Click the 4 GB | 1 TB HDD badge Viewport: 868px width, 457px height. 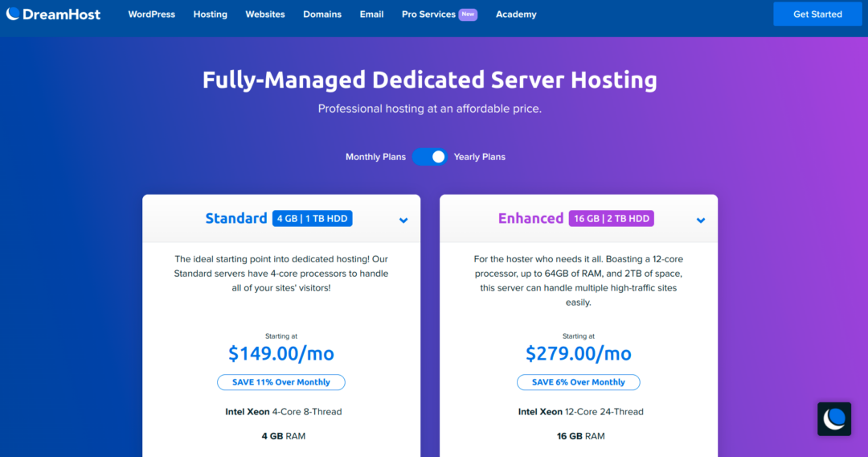(312, 218)
